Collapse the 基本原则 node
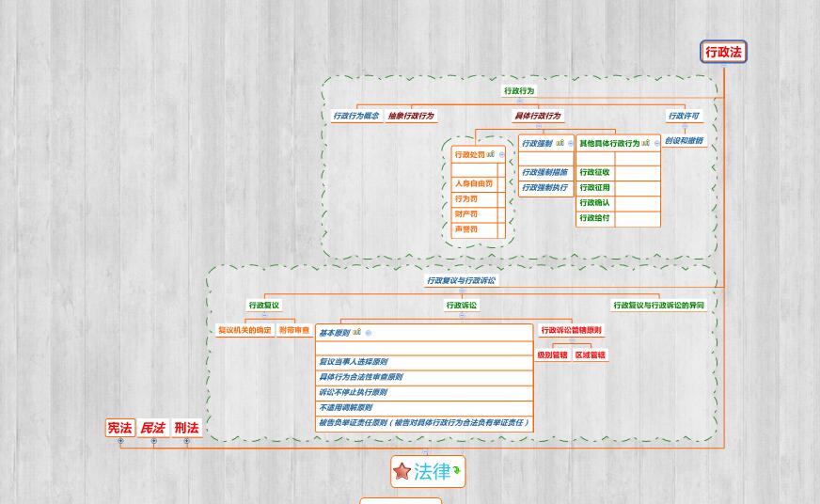Image resolution: width=820 pixels, height=504 pixels. pyautogui.click(x=369, y=333)
